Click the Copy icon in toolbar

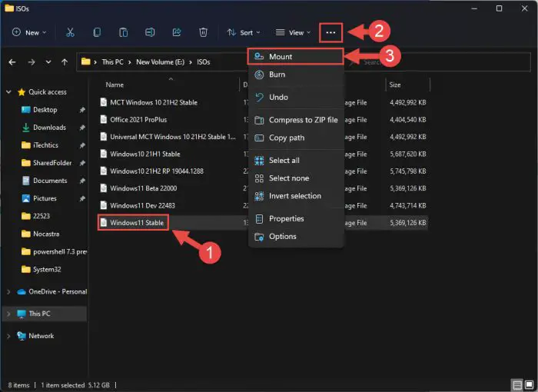point(97,32)
